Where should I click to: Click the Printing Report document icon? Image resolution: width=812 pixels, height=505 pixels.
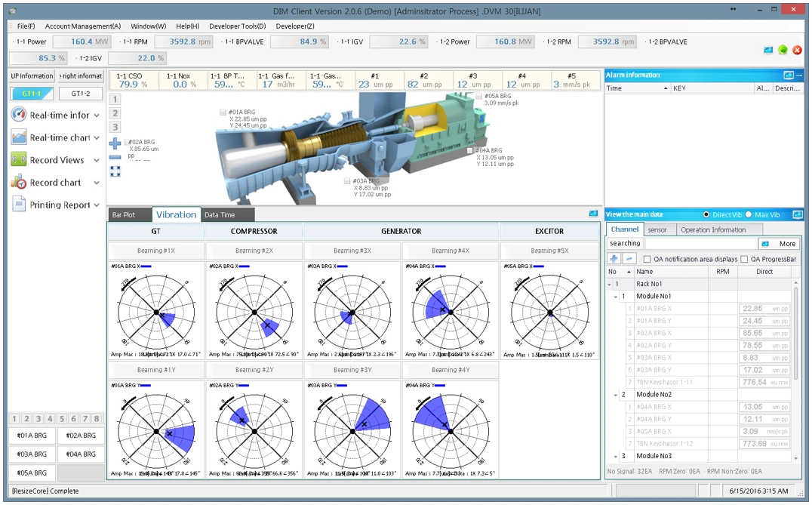19,204
